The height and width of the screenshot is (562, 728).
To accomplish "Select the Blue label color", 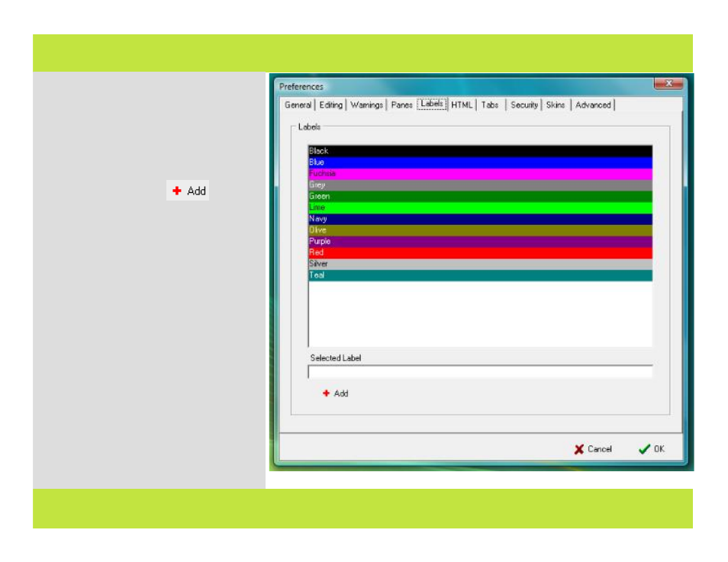I will coord(480,162).
